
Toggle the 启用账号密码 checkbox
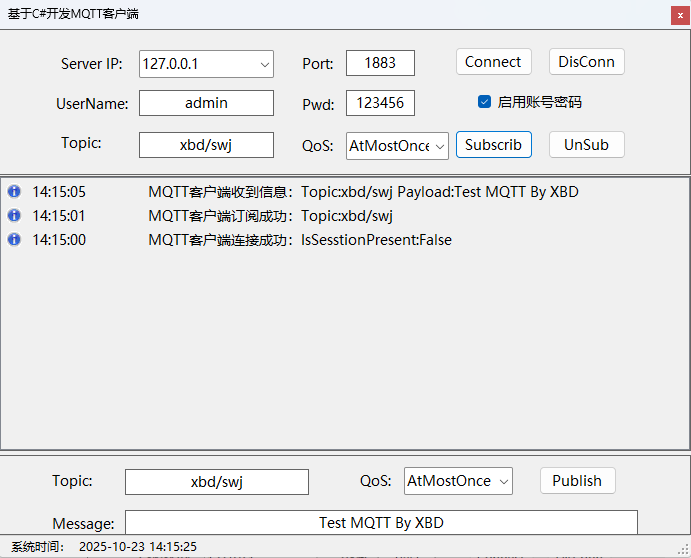pos(485,102)
